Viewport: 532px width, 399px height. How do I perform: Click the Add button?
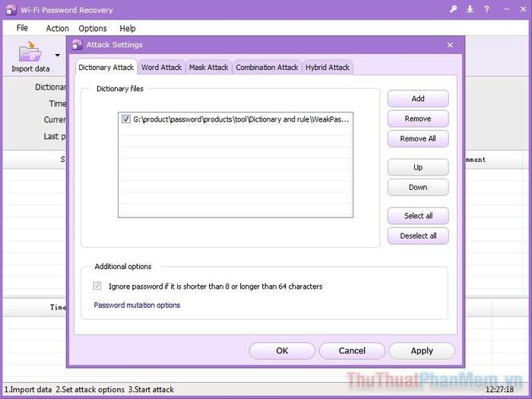click(x=418, y=98)
